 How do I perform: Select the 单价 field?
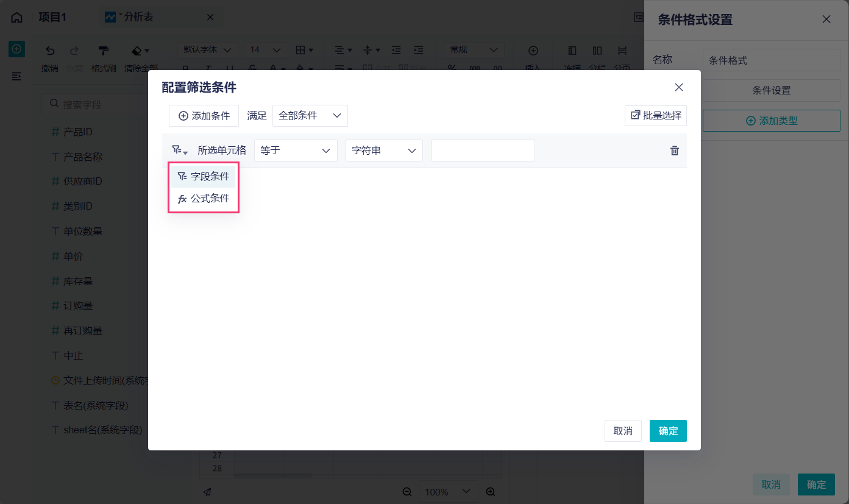pyautogui.click(x=73, y=257)
